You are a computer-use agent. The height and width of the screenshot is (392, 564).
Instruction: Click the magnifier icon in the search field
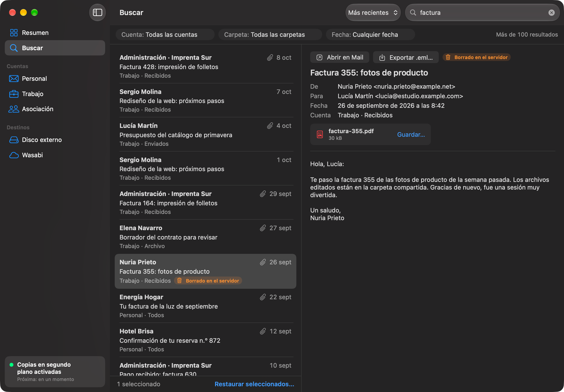[413, 12]
